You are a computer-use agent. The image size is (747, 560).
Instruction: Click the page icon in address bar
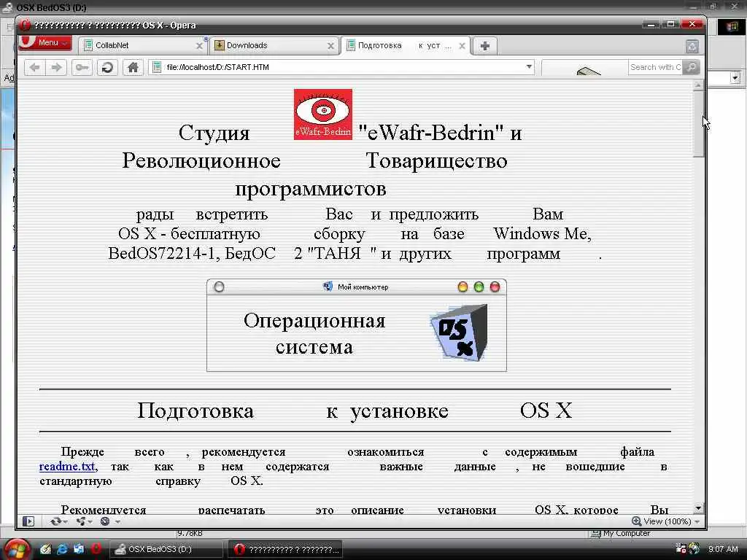click(157, 67)
